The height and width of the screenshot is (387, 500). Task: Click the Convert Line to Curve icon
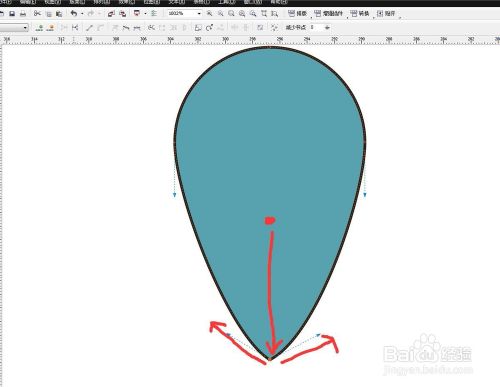pos(100,28)
